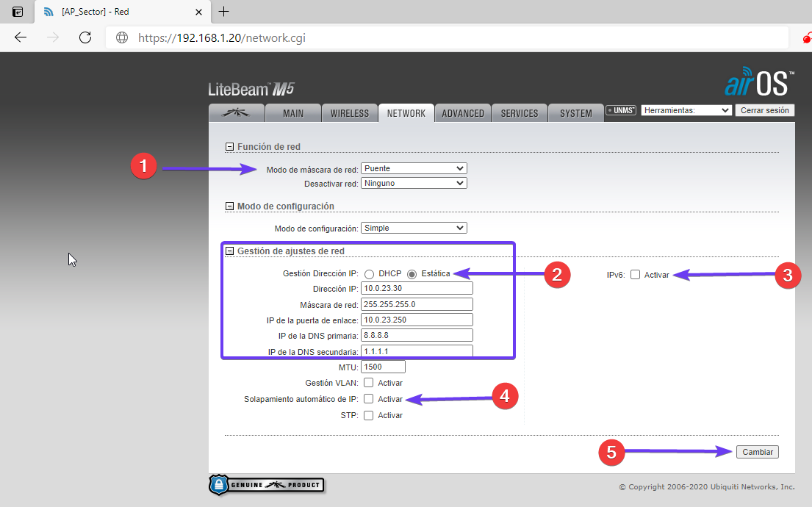Viewport: 812px width, 507px height.
Task: Go to the SERVICES tab
Action: tap(520, 113)
